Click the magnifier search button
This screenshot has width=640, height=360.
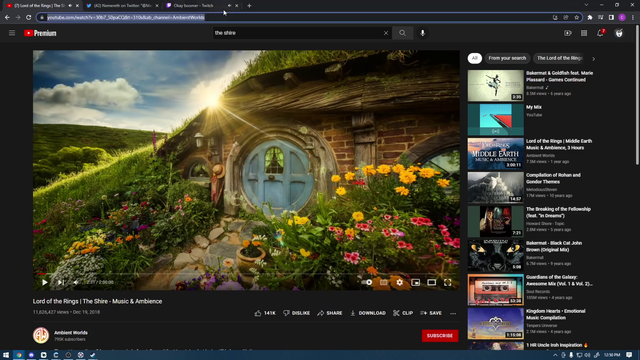click(x=402, y=33)
